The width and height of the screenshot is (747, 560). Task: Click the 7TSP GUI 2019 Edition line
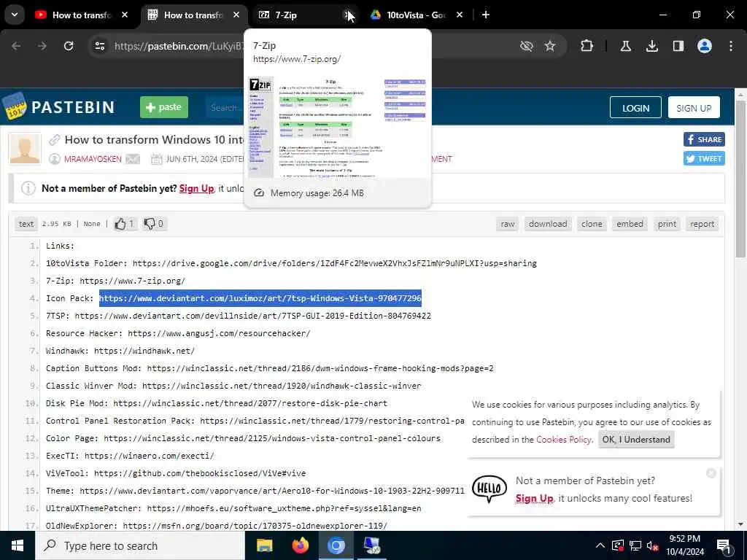click(x=239, y=316)
